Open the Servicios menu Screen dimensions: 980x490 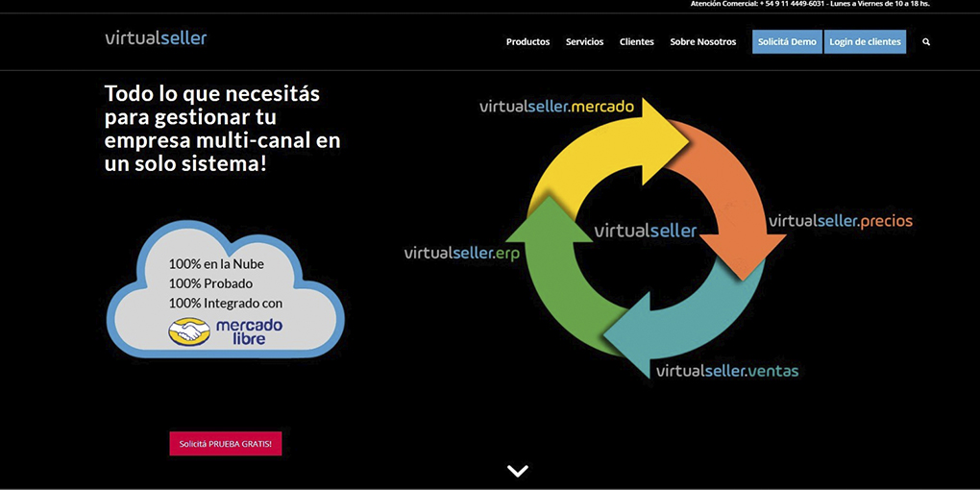pyautogui.click(x=585, y=42)
